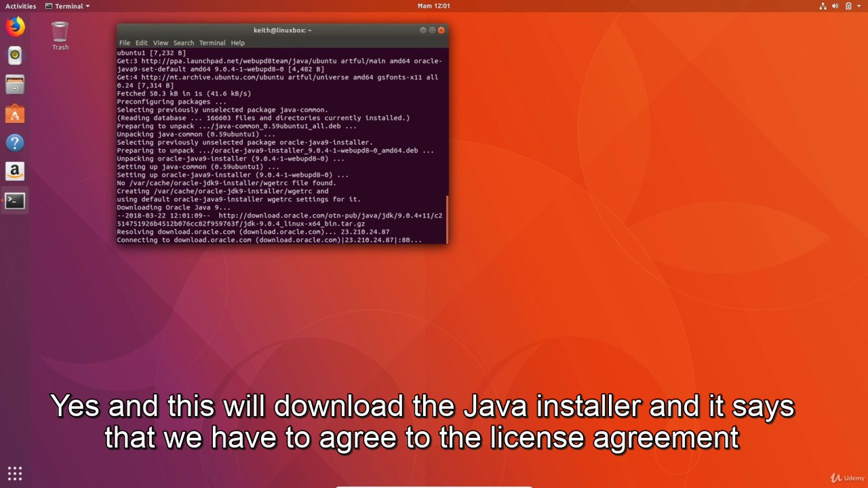Open the Amazon dock launcher
This screenshot has height=488, width=868.
(x=15, y=171)
